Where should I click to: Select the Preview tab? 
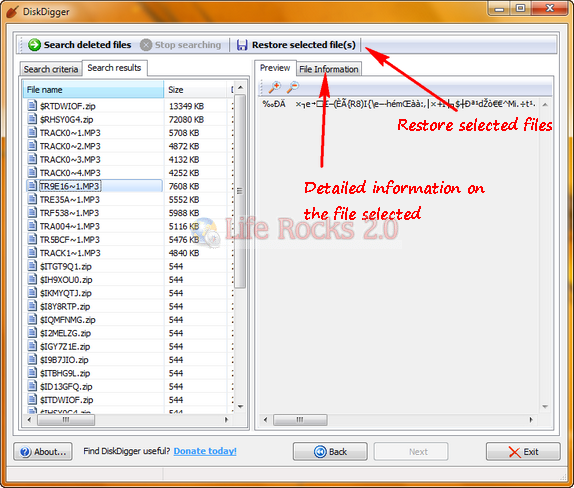tap(275, 68)
